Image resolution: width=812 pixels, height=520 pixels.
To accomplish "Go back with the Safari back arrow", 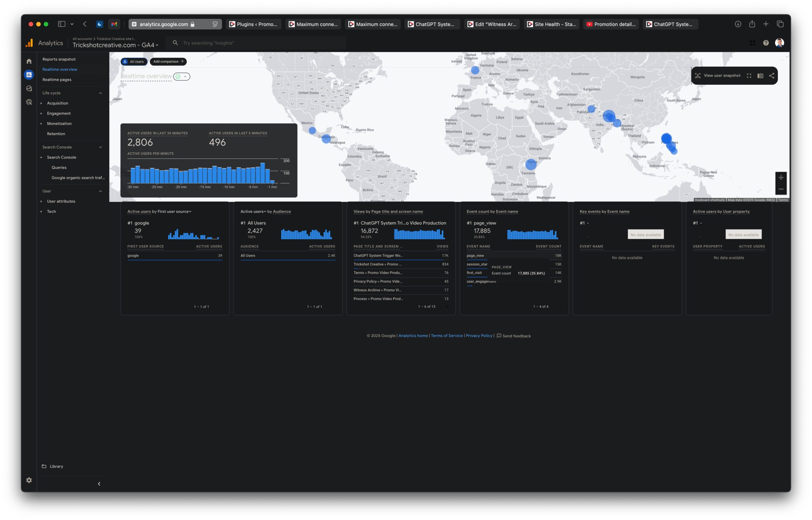I will 85,24.
